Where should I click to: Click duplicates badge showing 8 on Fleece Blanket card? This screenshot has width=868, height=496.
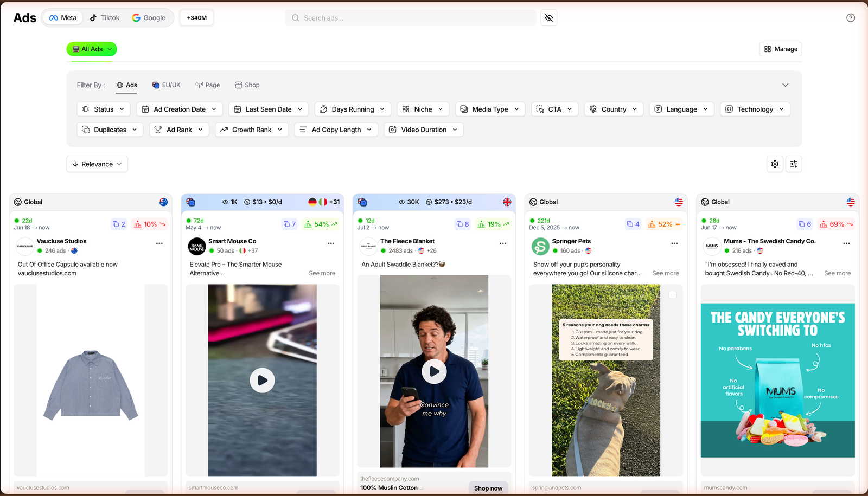(463, 224)
